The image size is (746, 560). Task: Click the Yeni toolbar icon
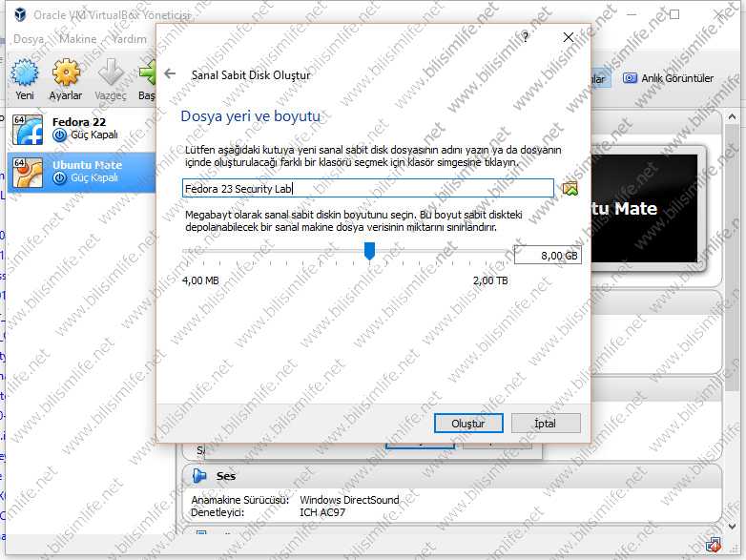click(x=25, y=73)
